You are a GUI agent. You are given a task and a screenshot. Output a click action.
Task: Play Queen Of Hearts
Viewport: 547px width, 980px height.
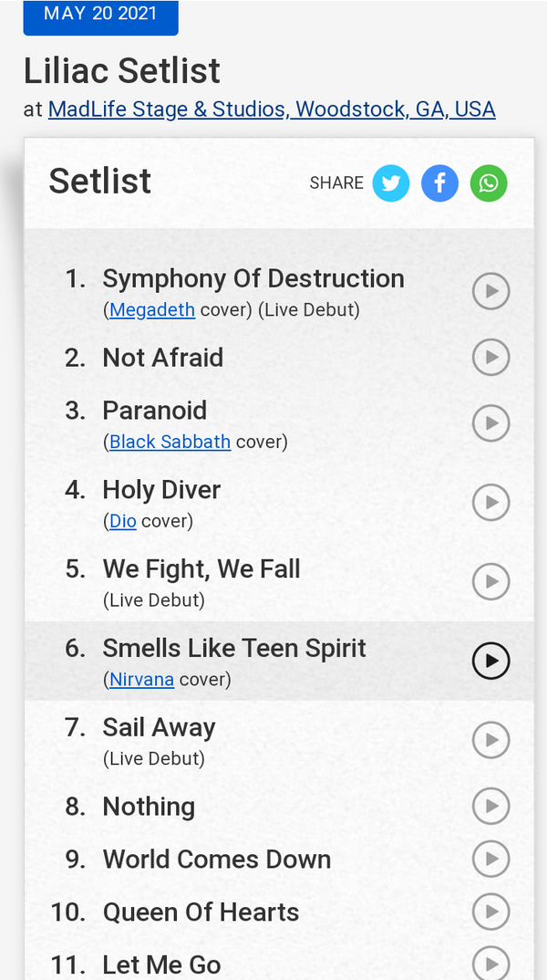coord(490,912)
